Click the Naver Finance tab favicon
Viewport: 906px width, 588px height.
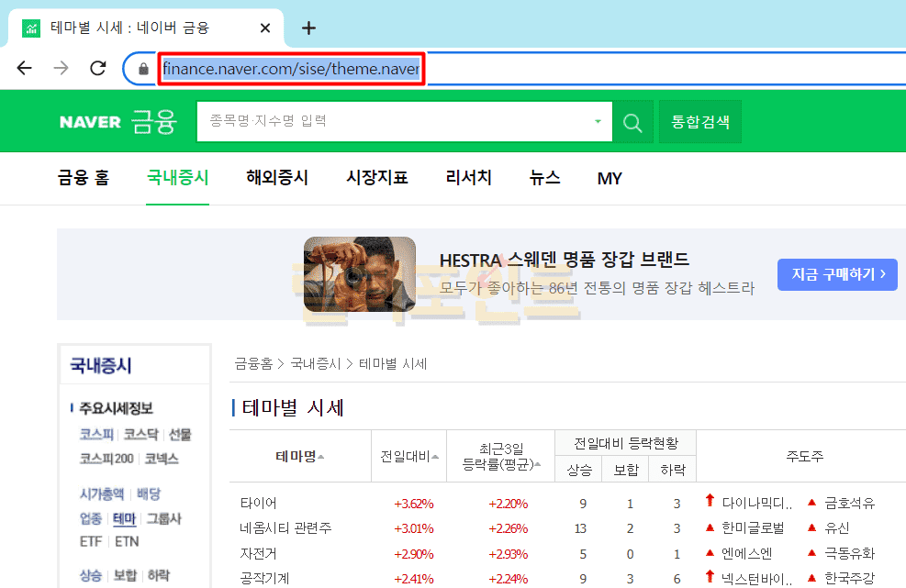click(31, 28)
